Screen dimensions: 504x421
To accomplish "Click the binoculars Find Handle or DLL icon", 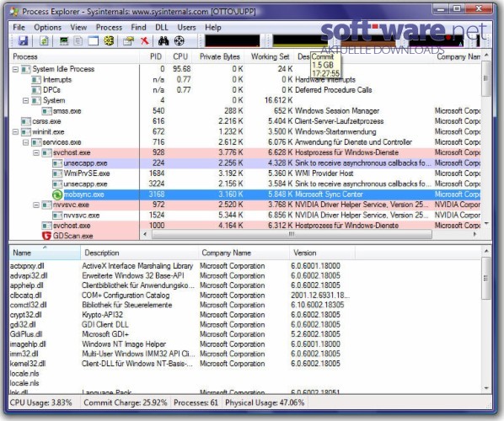I will tap(164, 40).
